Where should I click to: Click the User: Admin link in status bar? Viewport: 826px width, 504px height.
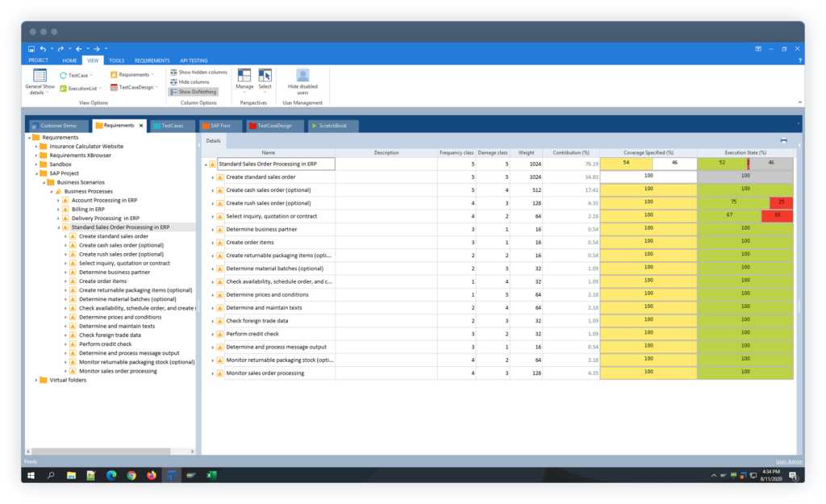(x=789, y=461)
